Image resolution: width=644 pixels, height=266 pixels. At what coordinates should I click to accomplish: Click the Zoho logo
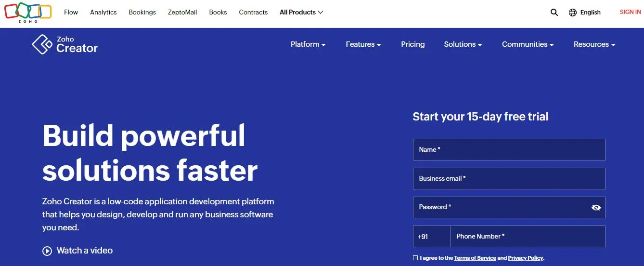click(x=28, y=12)
